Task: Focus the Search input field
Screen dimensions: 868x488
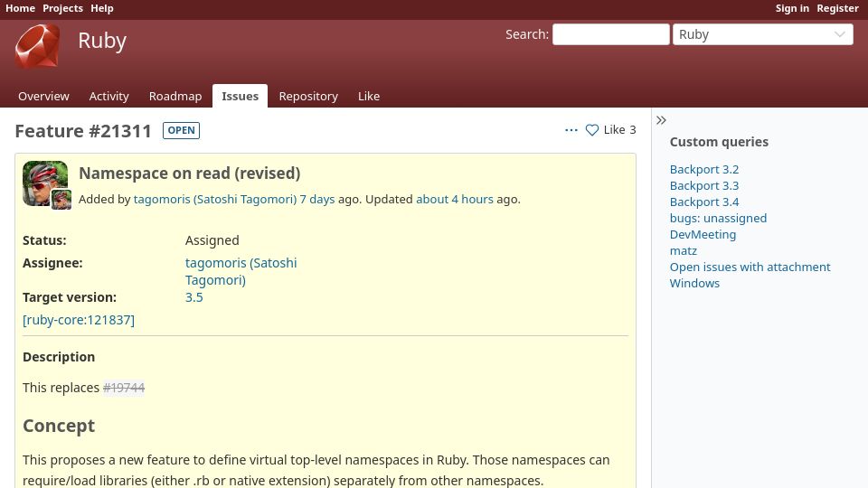Action: pyautogui.click(x=611, y=34)
